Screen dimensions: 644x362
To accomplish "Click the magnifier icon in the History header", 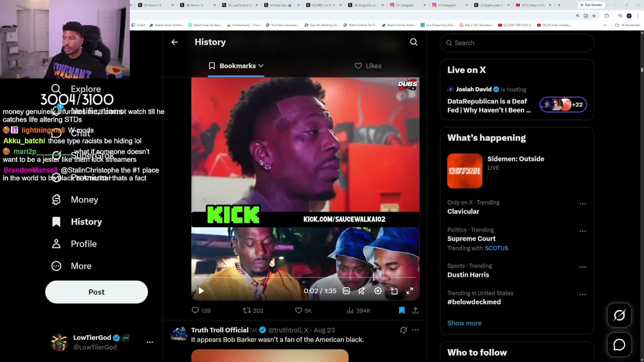I will pyautogui.click(x=414, y=42).
